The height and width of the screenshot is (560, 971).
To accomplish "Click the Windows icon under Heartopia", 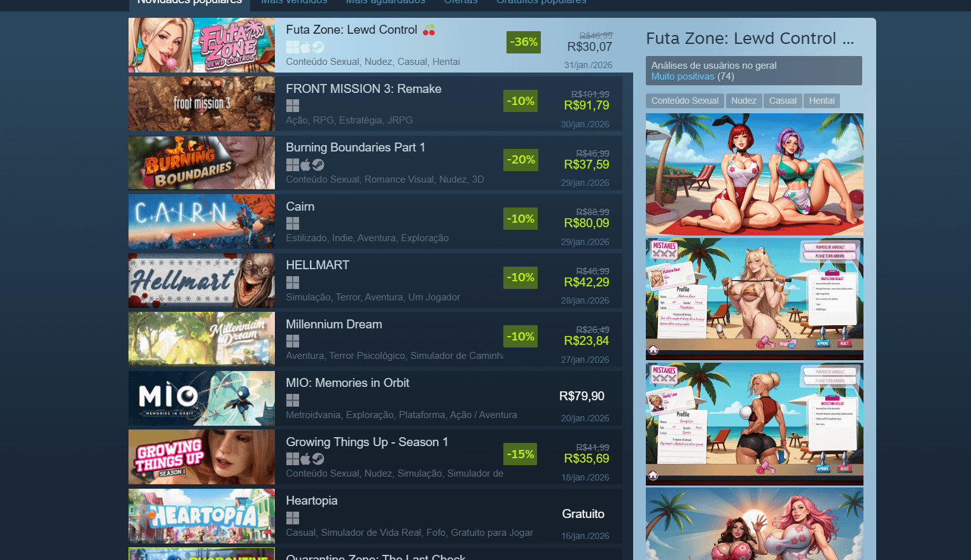I will point(293,518).
